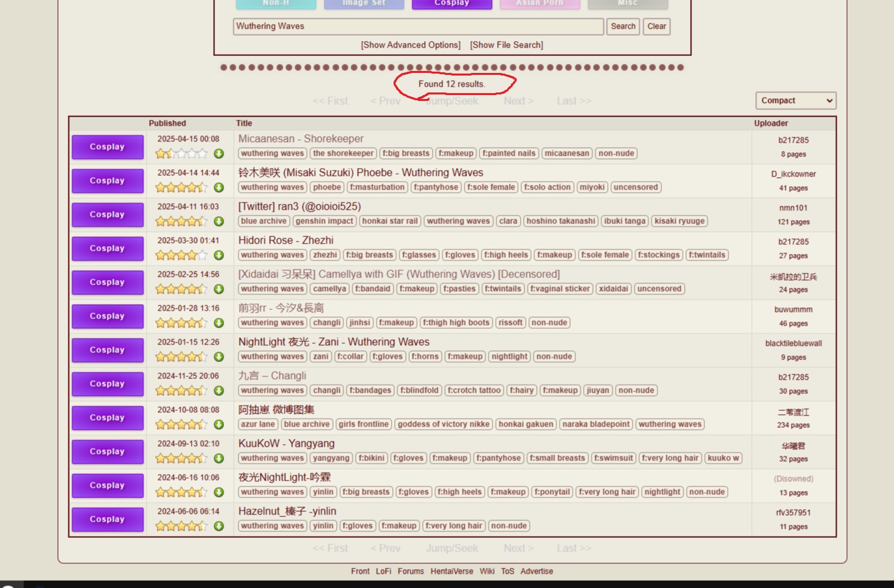Click the green download arrow for [Twitter] ran3 gallery
The height and width of the screenshot is (588, 894).
pyautogui.click(x=219, y=221)
